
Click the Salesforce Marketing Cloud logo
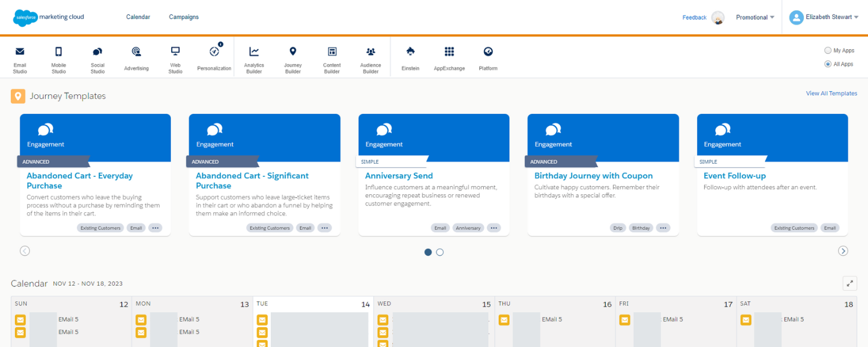pyautogui.click(x=49, y=17)
